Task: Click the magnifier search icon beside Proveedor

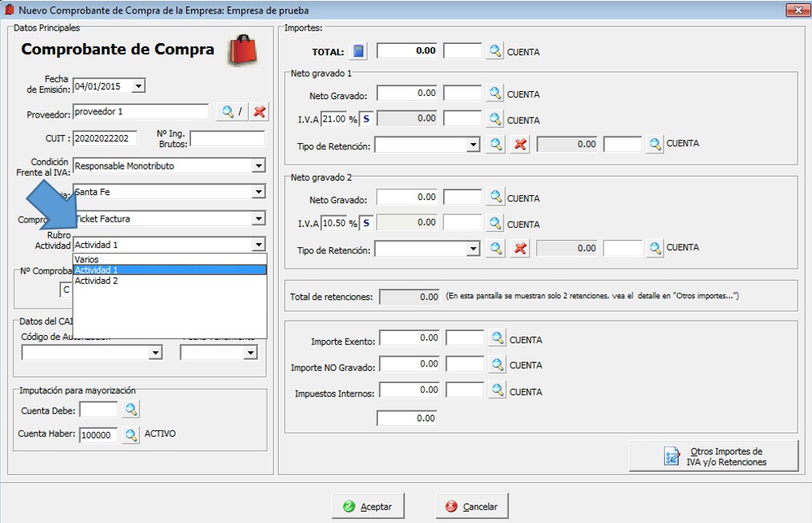Action: (229, 112)
